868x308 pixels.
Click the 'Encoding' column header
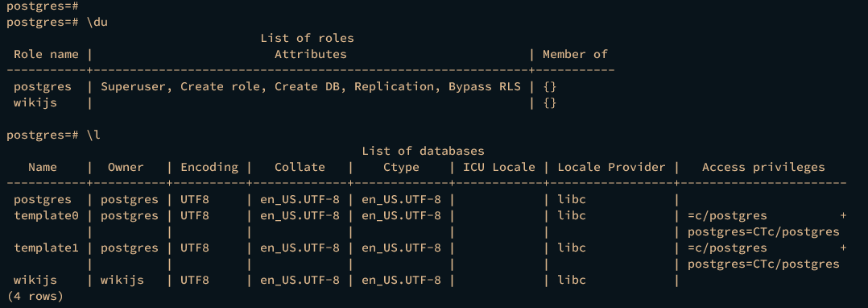209,167
